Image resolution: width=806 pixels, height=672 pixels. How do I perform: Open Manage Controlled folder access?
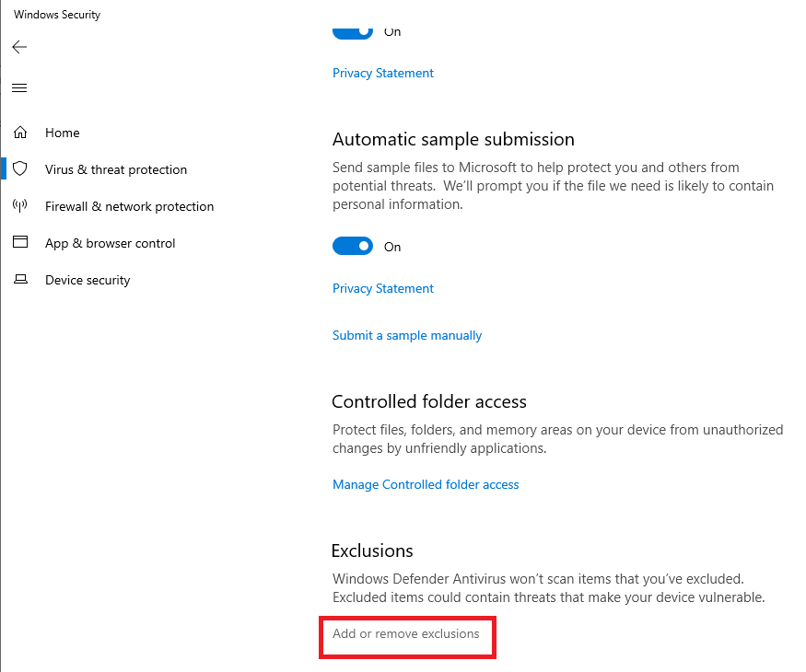coord(426,484)
